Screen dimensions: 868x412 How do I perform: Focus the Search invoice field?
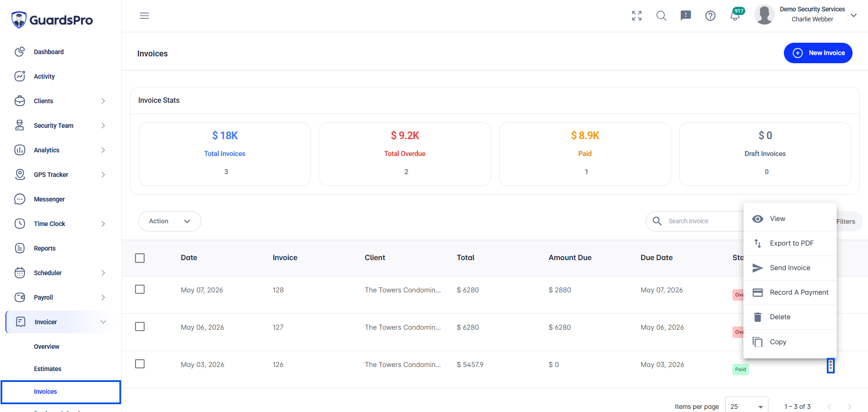point(700,221)
